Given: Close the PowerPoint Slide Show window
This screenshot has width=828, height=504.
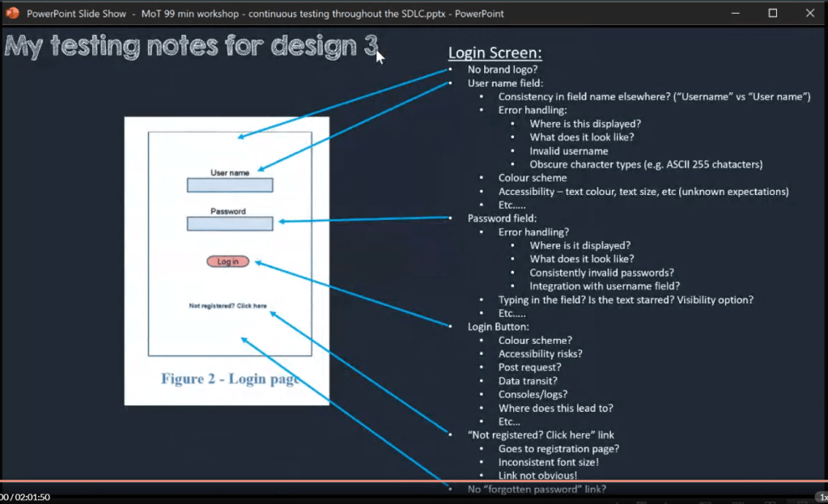Looking at the screenshot, I should point(810,13).
